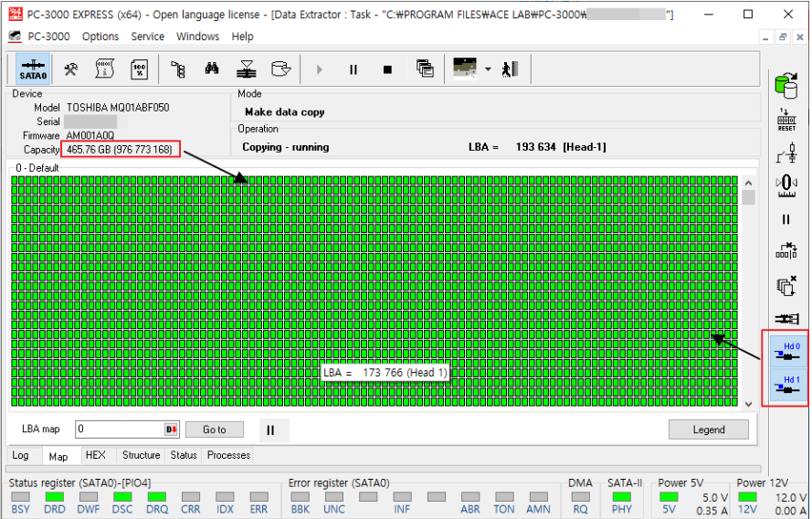Click the capacity value 465.76 GB
This screenshot has width=812, height=519.
click(120, 150)
